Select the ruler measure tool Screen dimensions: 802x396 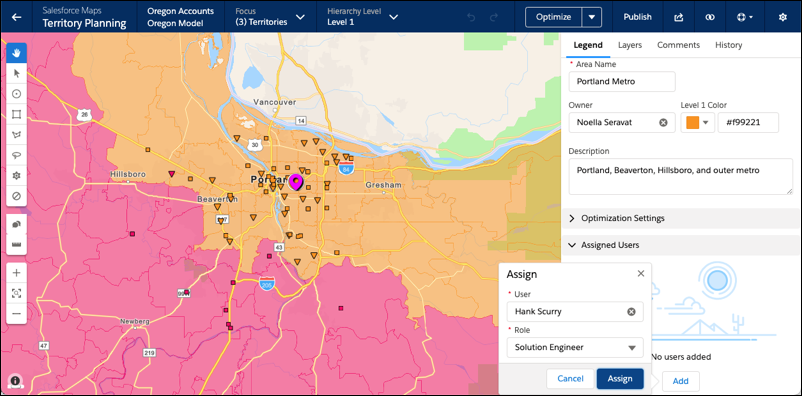pyautogui.click(x=16, y=245)
